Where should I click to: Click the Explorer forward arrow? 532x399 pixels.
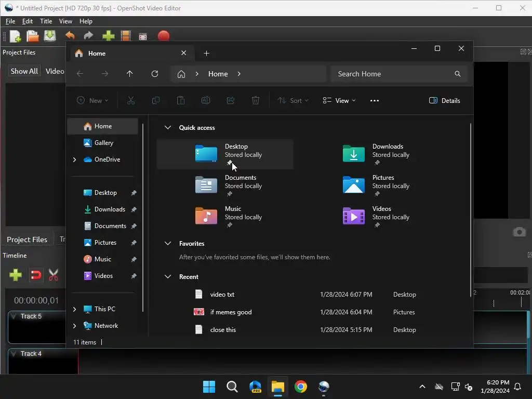105,74
